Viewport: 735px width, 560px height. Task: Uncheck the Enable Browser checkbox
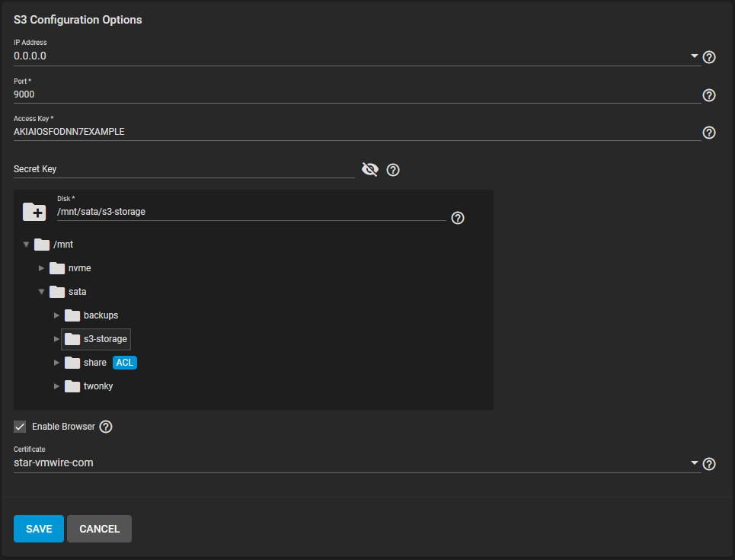[20, 427]
